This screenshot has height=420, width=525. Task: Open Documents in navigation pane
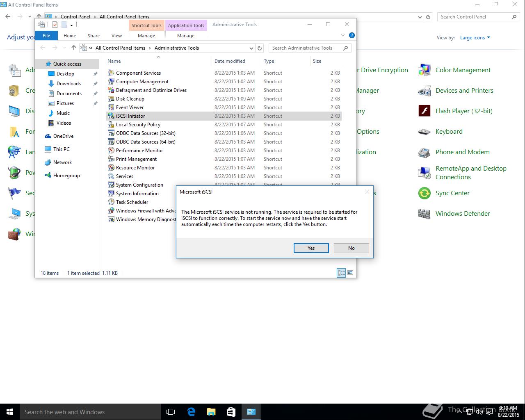(x=69, y=94)
